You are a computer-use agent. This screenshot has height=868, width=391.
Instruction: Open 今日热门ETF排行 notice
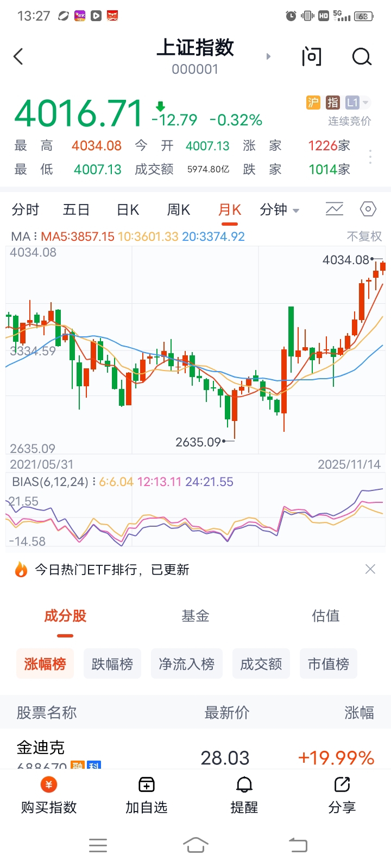[112, 570]
